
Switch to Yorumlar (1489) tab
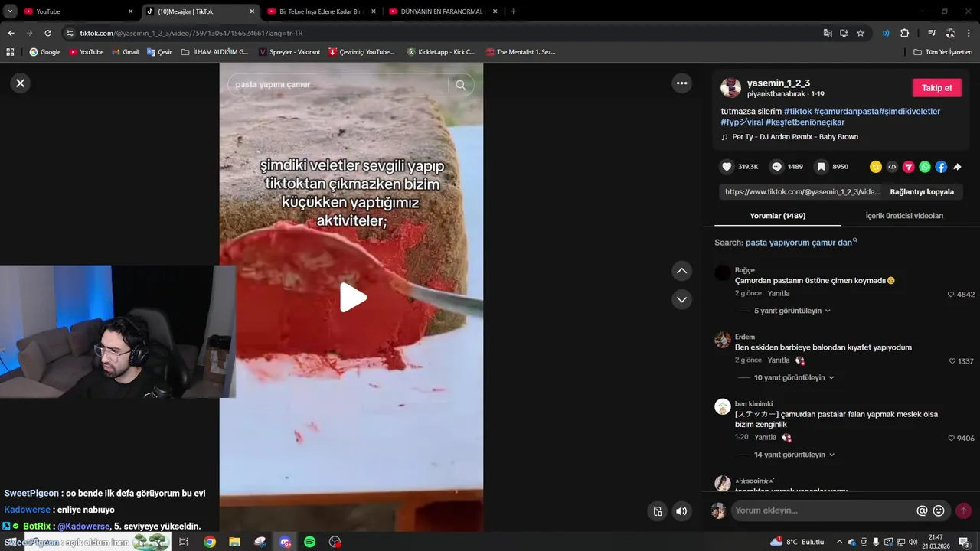[777, 216]
